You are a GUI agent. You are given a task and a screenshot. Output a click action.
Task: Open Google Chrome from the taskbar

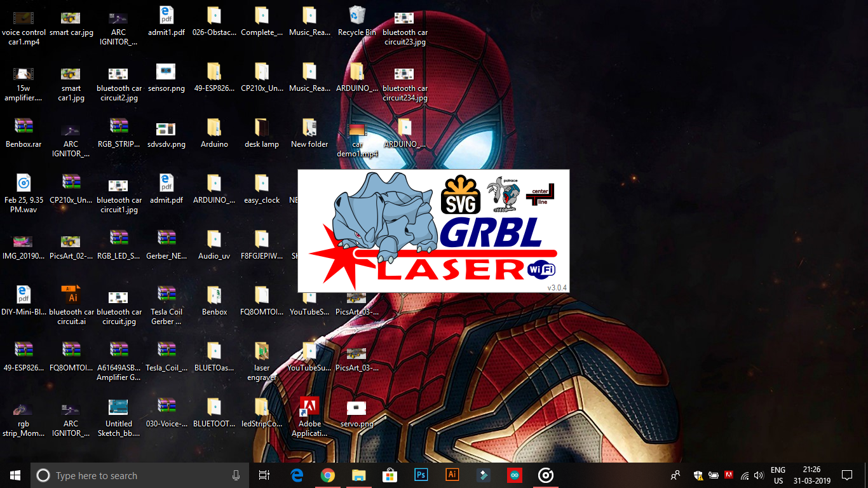327,475
